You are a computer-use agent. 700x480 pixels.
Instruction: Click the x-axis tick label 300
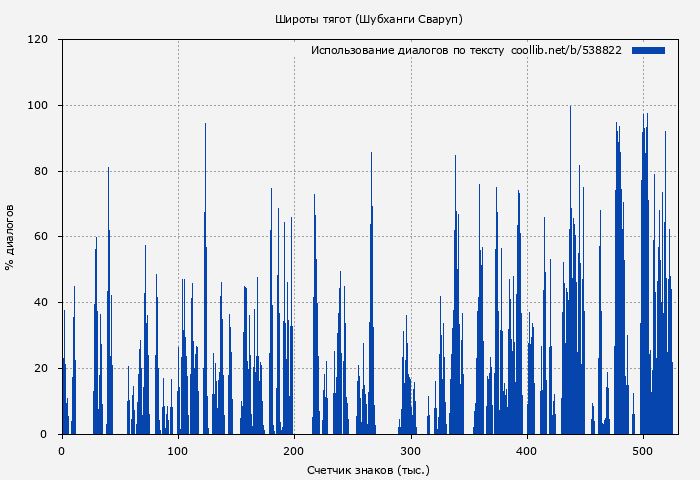coord(410,451)
